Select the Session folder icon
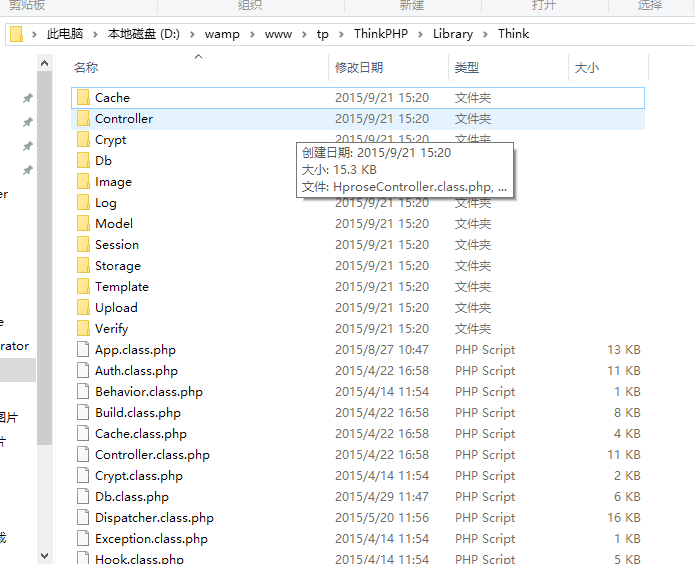Screen dimensions: 695x581 pyautogui.click(x=83, y=245)
